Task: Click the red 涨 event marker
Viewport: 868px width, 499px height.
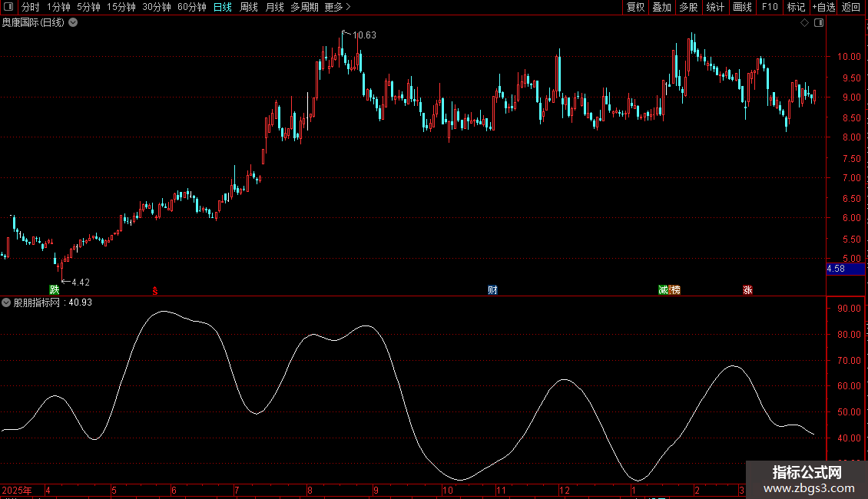Action: pos(747,290)
